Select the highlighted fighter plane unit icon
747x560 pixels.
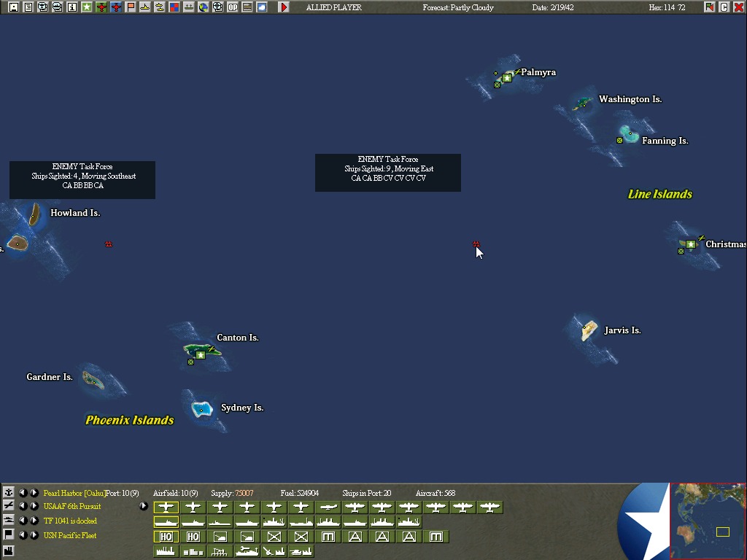pyautogui.click(x=166, y=507)
